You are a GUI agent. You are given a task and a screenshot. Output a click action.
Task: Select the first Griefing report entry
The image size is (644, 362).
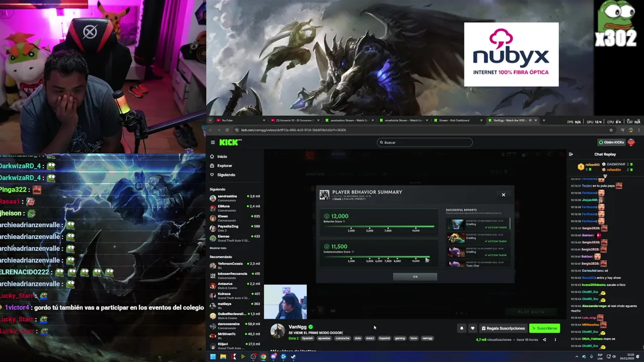(x=478, y=225)
